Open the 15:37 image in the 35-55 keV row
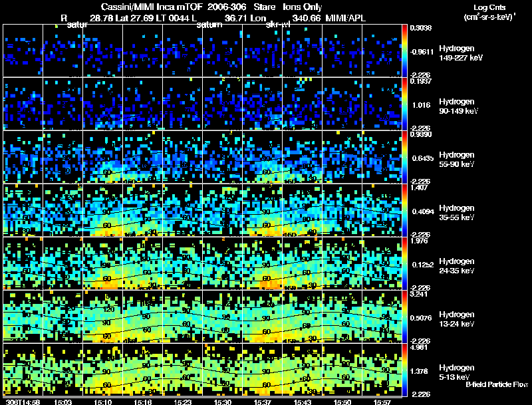The height and width of the screenshot is (405, 532). click(263, 210)
